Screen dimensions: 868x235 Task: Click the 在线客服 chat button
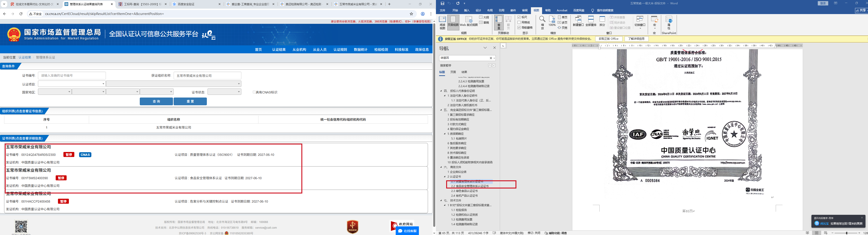pyautogui.click(x=407, y=231)
